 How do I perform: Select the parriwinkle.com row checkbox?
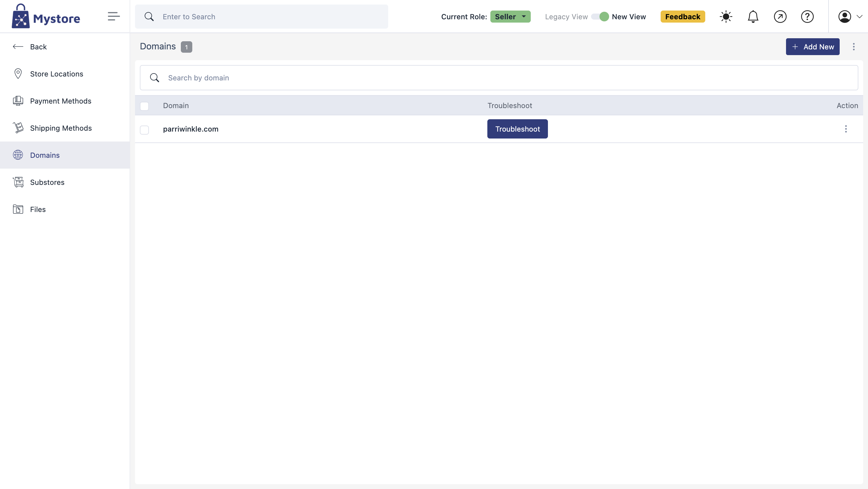pyautogui.click(x=144, y=130)
